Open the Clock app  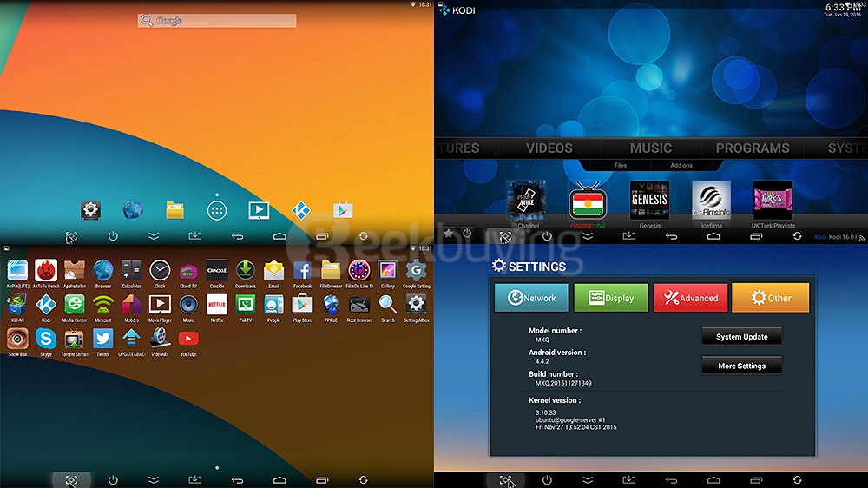pyautogui.click(x=160, y=274)
